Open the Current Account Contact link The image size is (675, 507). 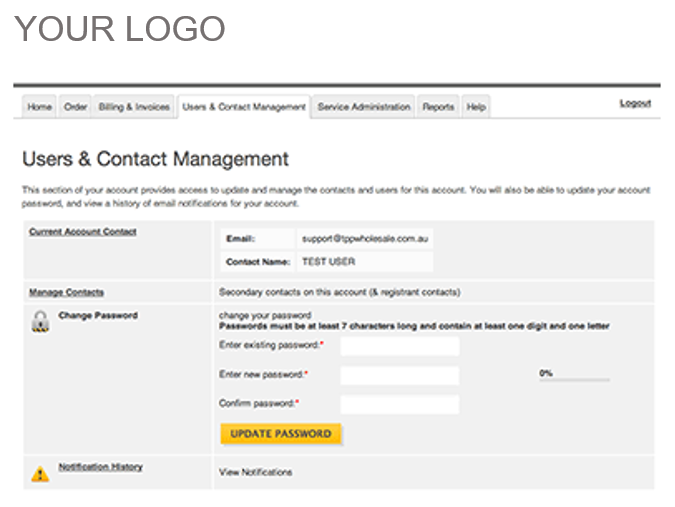pos(83,232)
